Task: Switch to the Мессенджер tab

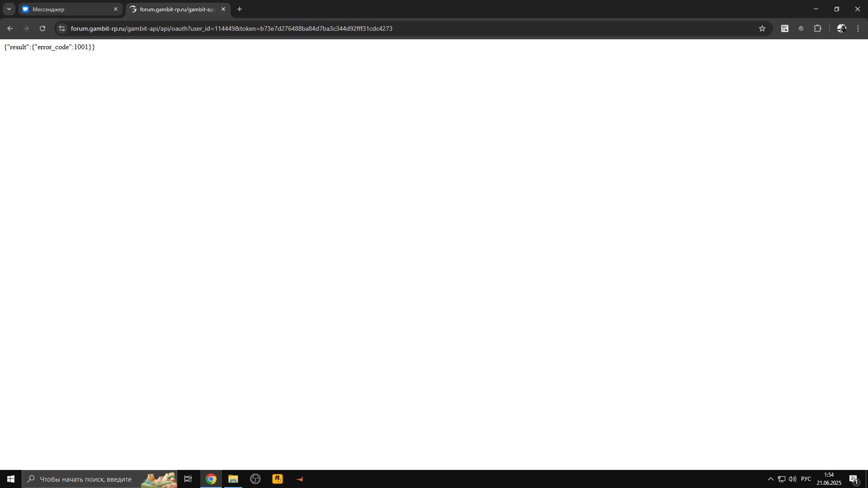Action: pos(70,9)
